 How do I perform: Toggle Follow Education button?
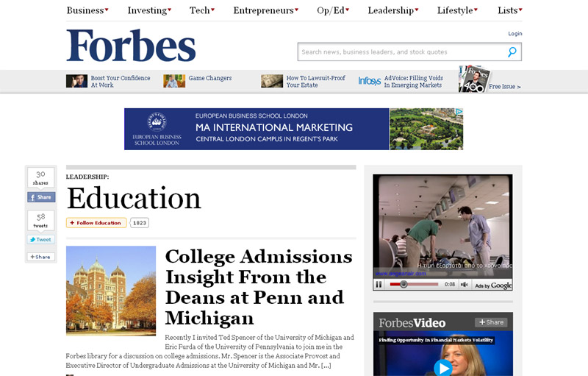96,223
